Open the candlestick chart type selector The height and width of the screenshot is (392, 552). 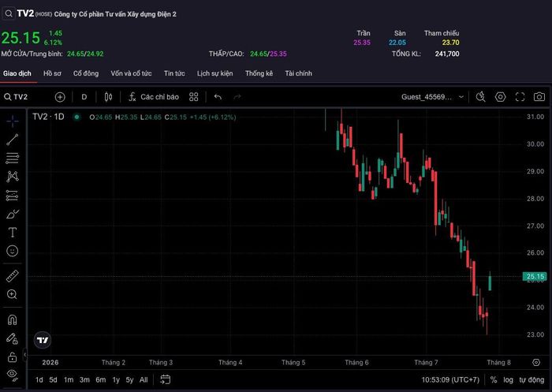point(109,97)
